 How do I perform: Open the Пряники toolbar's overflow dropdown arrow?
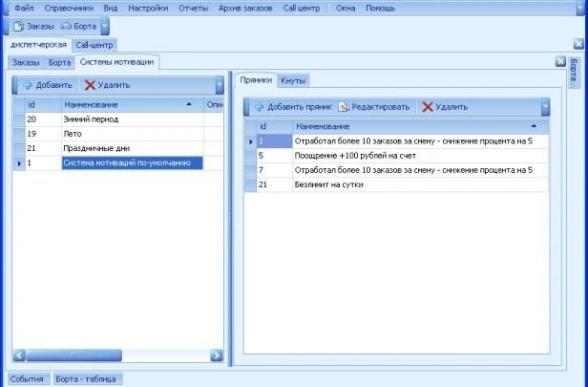[x=545, y=107]
